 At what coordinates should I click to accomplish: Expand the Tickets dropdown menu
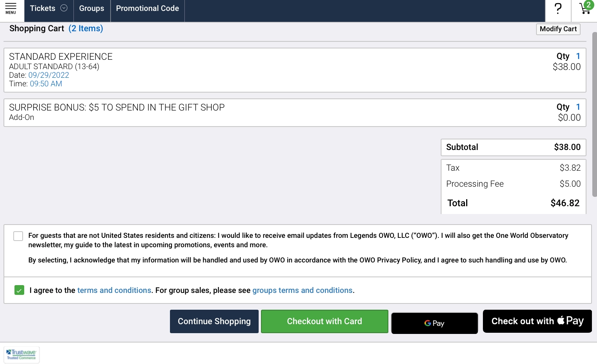[49, 9]
